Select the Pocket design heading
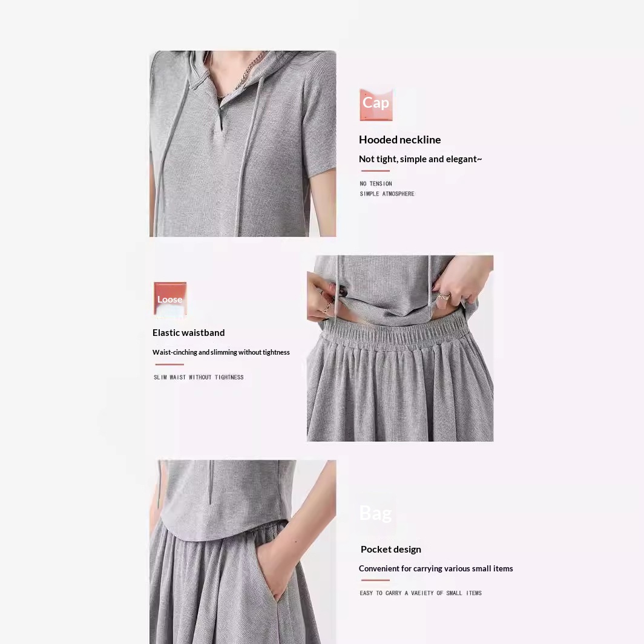644x644 pixels. pyautogui.click(x=390, y=550)
